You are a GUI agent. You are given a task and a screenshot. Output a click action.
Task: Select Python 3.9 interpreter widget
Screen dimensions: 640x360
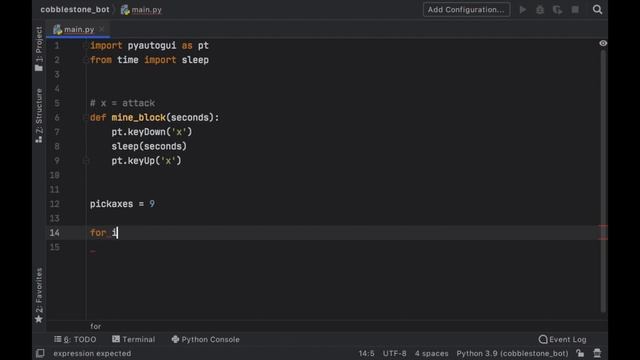tap(512, 353)
